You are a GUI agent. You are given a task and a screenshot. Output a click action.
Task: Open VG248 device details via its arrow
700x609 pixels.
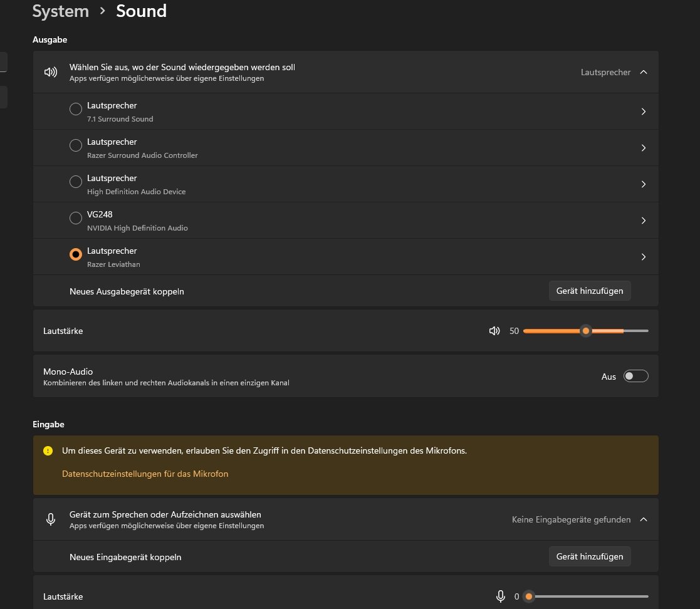(644, 221)
